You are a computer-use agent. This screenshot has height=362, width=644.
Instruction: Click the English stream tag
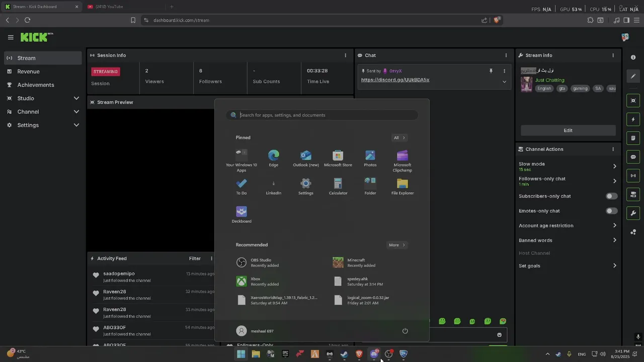pos(544,88)
